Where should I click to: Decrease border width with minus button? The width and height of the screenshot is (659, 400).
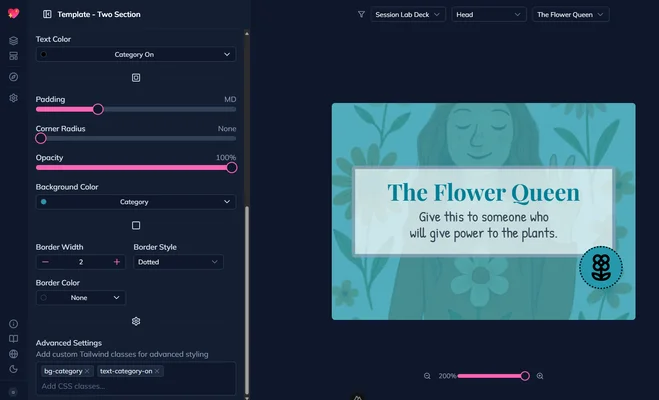[45, 262]
